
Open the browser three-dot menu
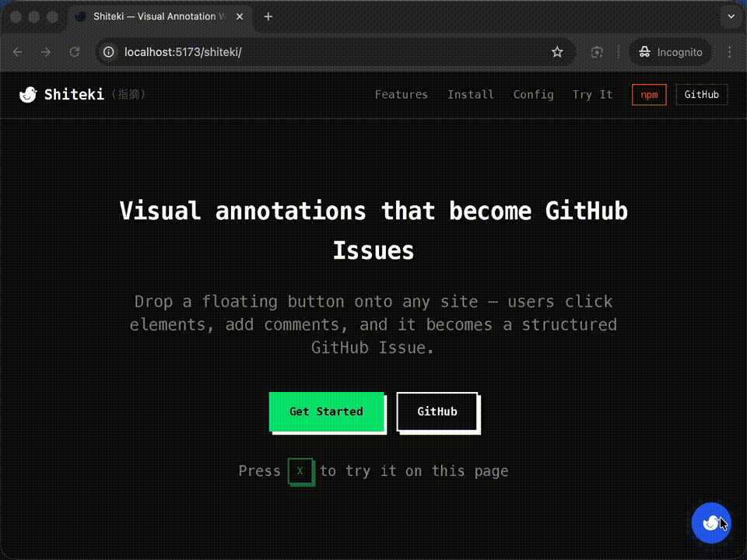729,52
